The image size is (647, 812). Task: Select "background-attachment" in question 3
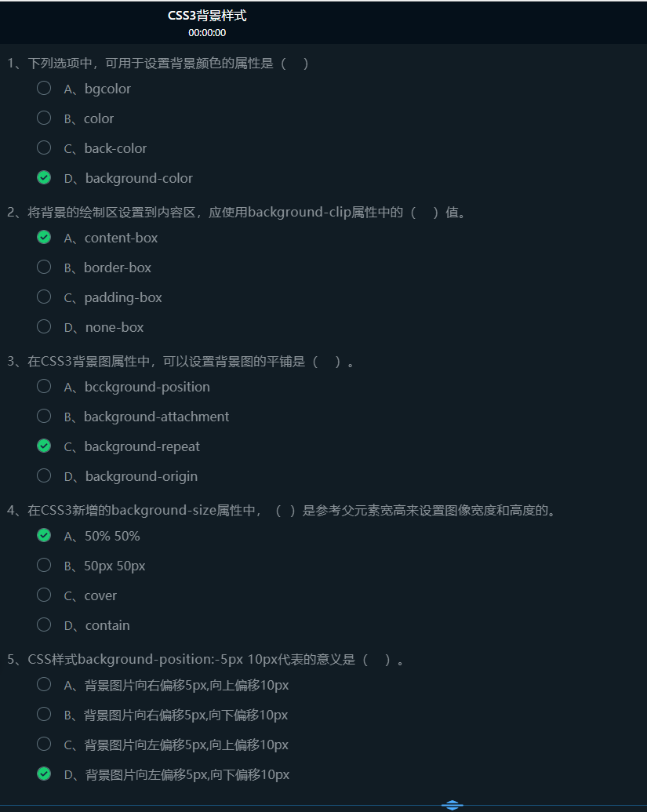(x=44, y=416)
